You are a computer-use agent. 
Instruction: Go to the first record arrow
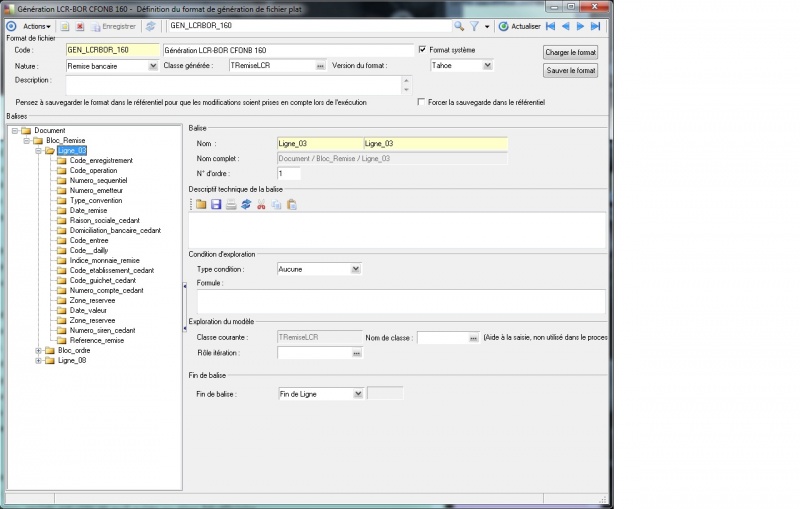551,26
